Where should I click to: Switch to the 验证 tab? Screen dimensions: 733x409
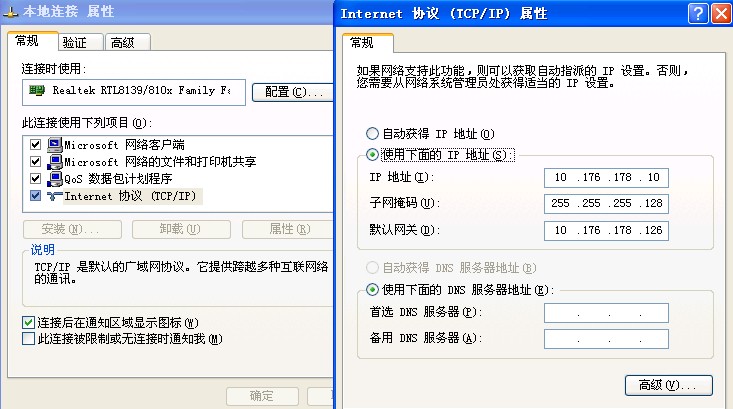[74, 42]
